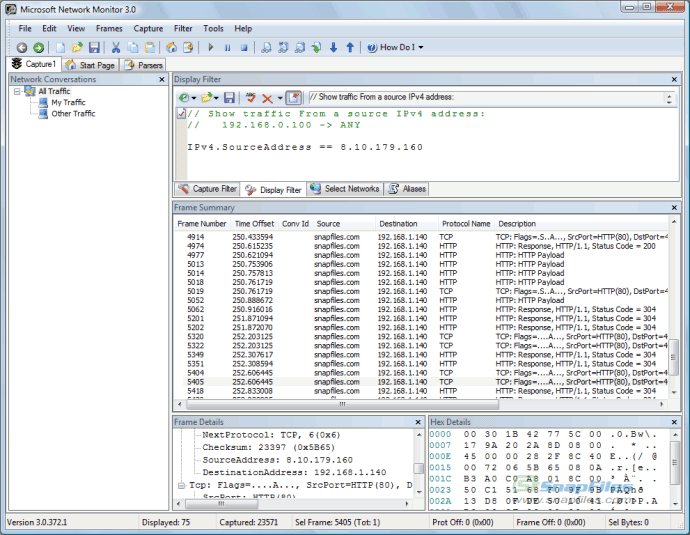Remove the filter with red X icon
This screenshot has height=535, width=690.
(x=267, y=98)
